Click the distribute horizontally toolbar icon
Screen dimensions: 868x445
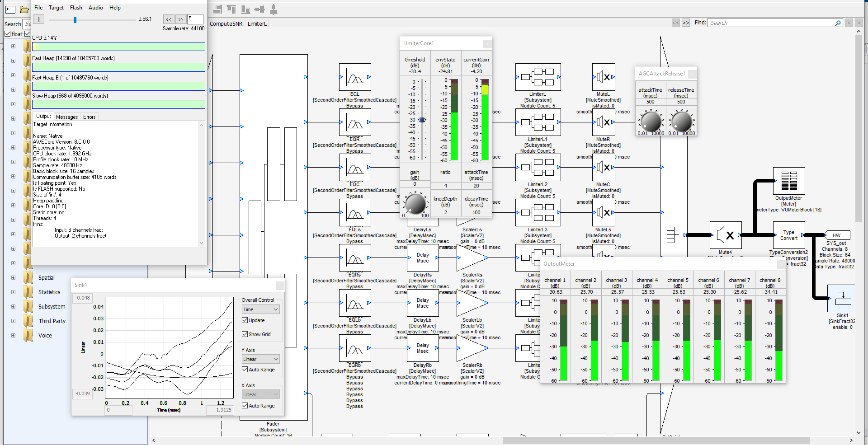(259, 9)
